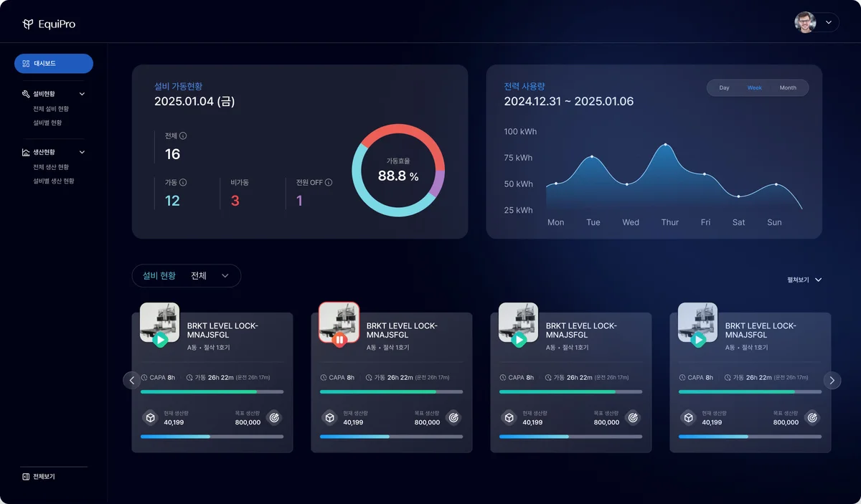The width and height of the screenshot is (861, 504).
Task: Click target production icon on first card
Action: [274, 417]
